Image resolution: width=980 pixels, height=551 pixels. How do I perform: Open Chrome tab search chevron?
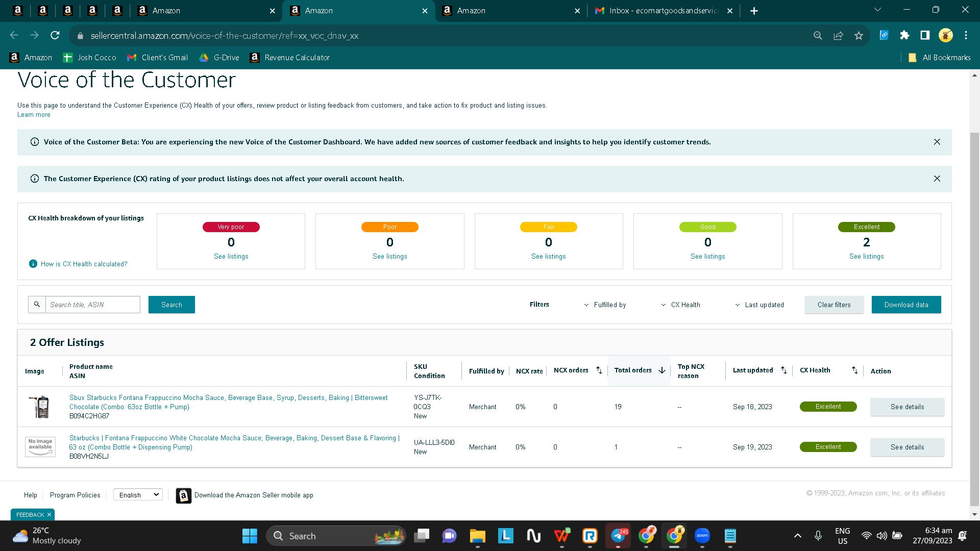pos(877,10)
